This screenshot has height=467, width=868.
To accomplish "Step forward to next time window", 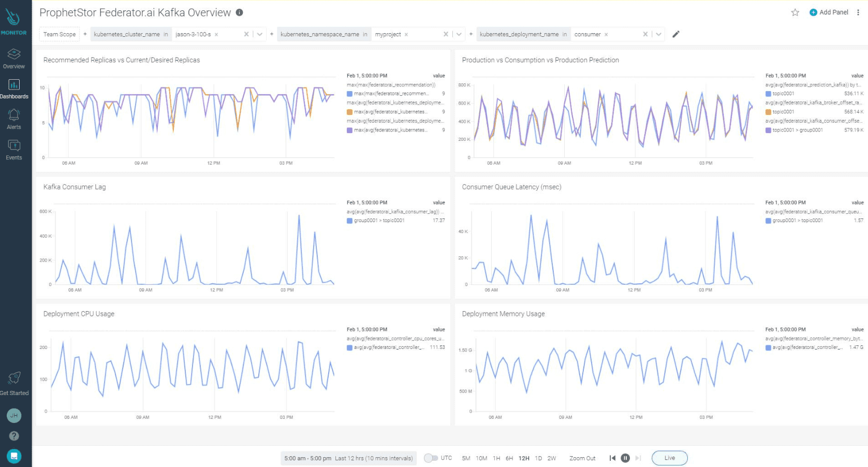I will pos(638,458).
